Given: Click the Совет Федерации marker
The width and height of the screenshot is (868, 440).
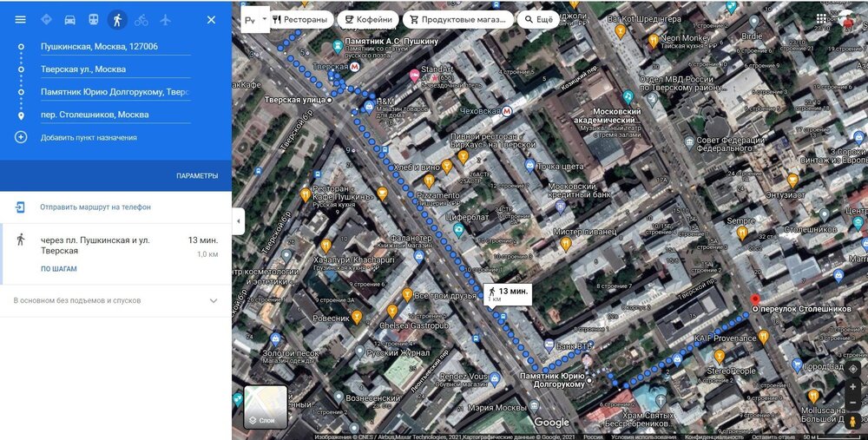Looking at the screenshot, I should (x=689, y=142).
